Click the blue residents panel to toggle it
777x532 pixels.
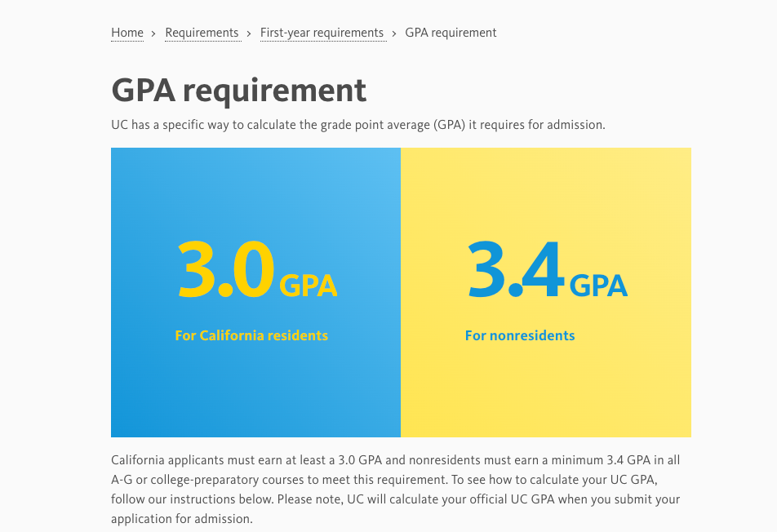(x=255, y=292)
